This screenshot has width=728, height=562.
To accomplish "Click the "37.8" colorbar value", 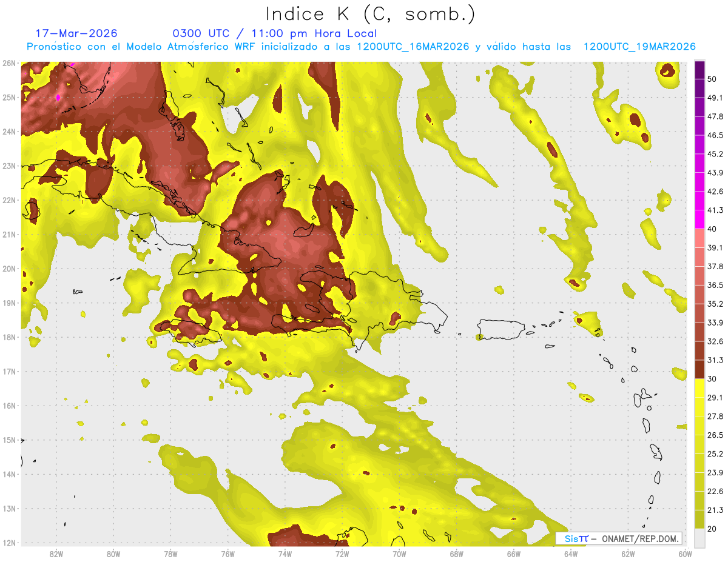I will point(716,266).
